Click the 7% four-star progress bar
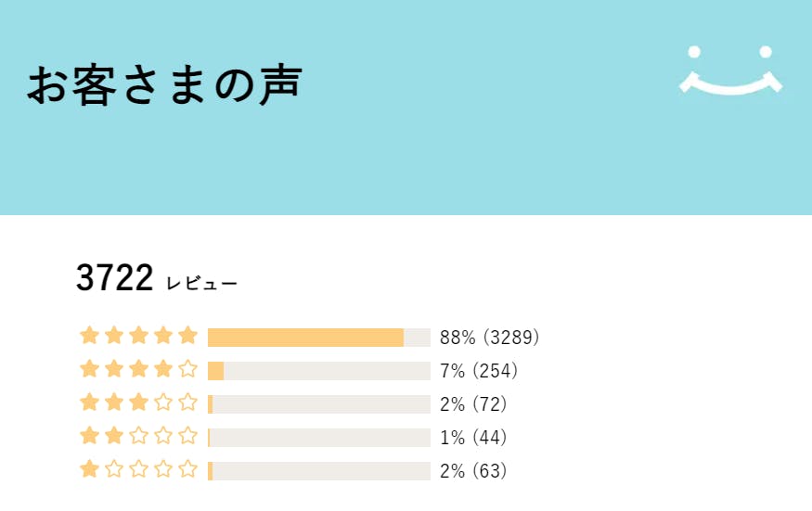This screenshot has width=812, height=511. pos(318,371)
